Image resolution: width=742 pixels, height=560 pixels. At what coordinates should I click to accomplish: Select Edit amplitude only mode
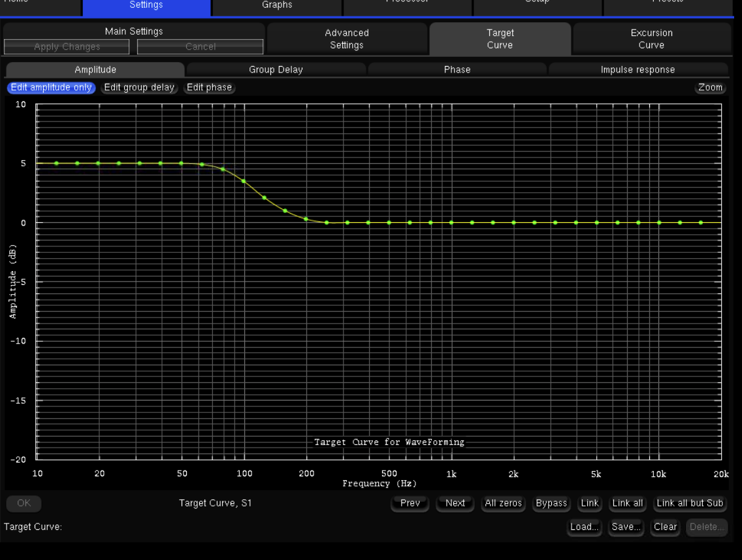pos(51,88)
